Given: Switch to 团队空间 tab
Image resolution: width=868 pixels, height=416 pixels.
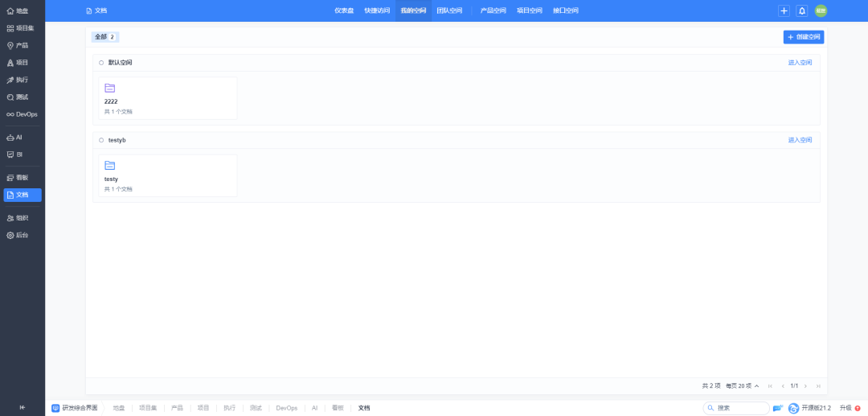Looking at the screenshot, I should coord(449,10).
